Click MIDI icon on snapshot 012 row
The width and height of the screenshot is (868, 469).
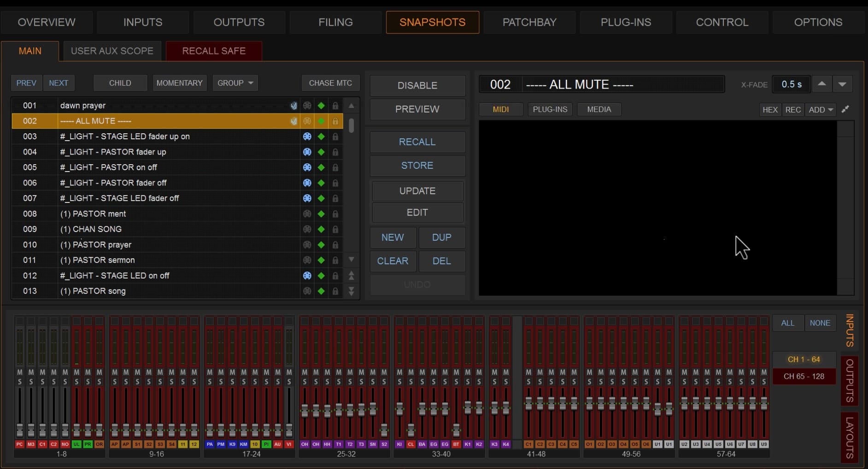(307, 276)
